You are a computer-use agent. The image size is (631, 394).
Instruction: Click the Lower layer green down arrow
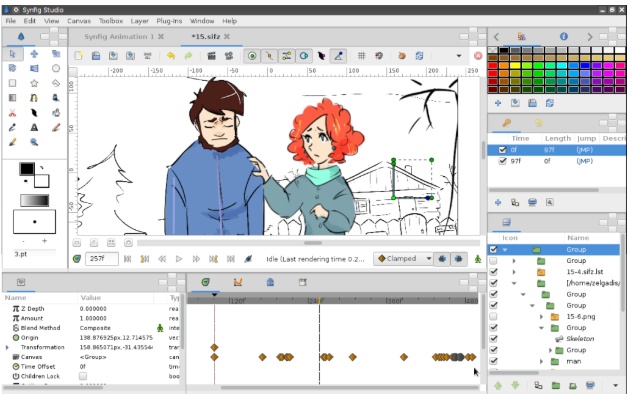(515, 386)
